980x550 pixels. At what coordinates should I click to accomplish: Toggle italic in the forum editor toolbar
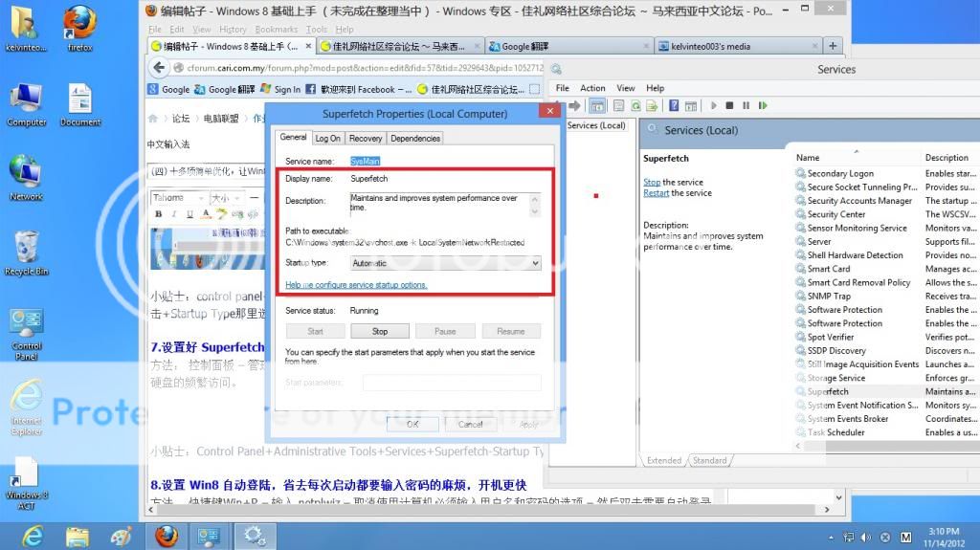174,214
